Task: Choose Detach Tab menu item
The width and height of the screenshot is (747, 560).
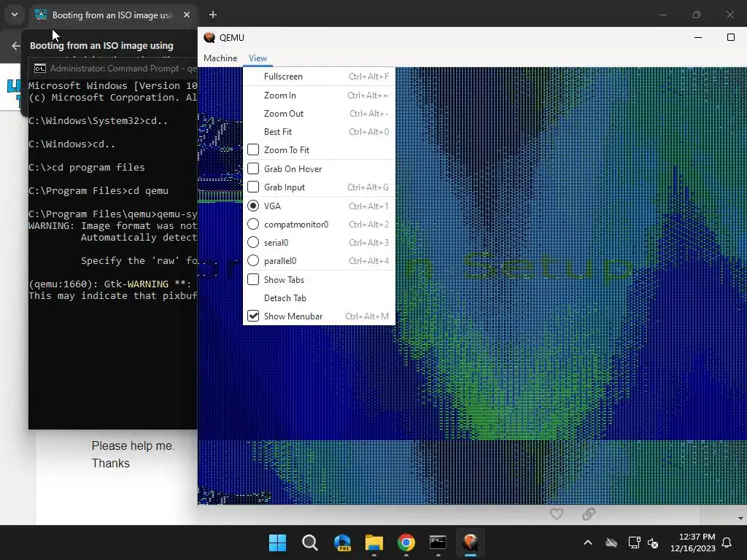Action: pyautogui.click(x=319, y=297)
